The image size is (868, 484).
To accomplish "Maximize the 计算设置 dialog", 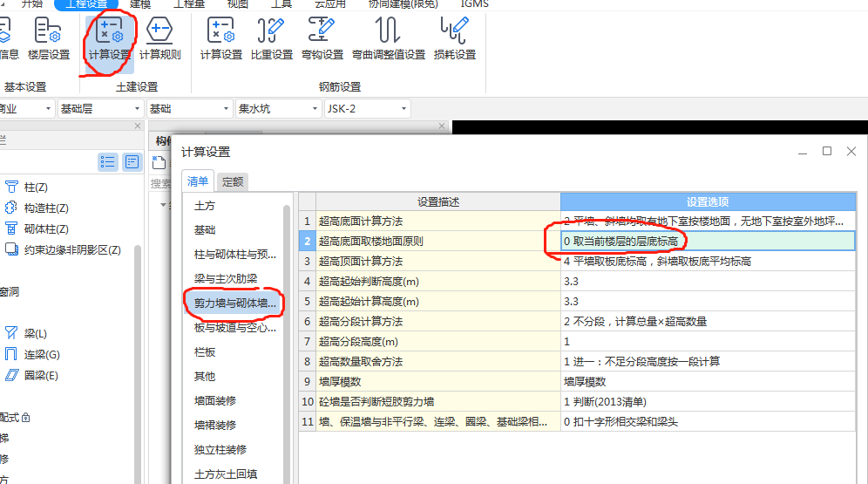I will pos(827,151).
